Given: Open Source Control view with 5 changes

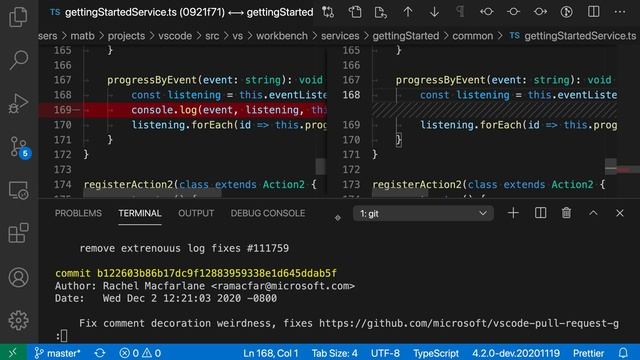Looking at the screenshot, I should coord(19,147).
